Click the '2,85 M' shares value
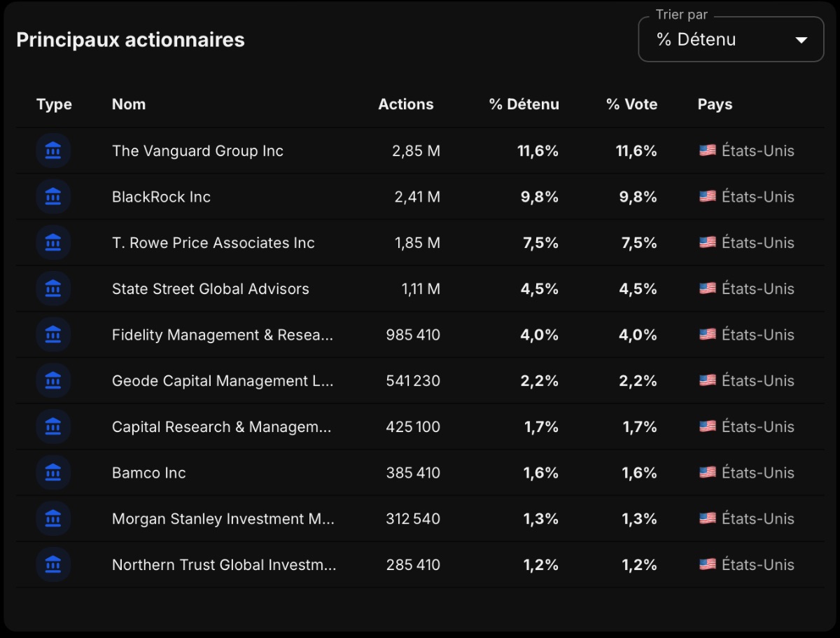The width and height of the screenshot is (840, 638). pyautogui.click(x=416, y=151)
